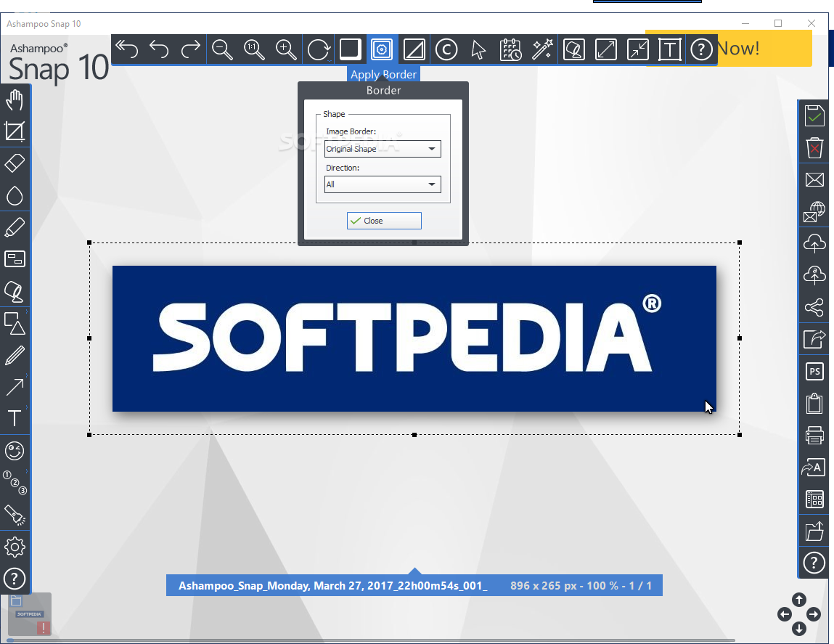Click the yellow Now! banner
Image resolution: width=834 pixels, height=644 pixels.
764,49
